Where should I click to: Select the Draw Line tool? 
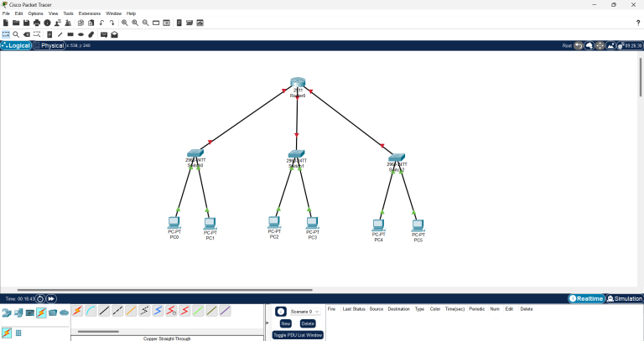[x=60, y=34]
